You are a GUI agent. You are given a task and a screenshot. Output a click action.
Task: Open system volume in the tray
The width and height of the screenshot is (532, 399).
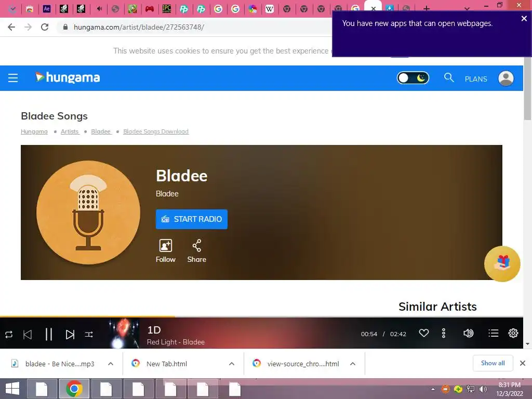[483, 389]
